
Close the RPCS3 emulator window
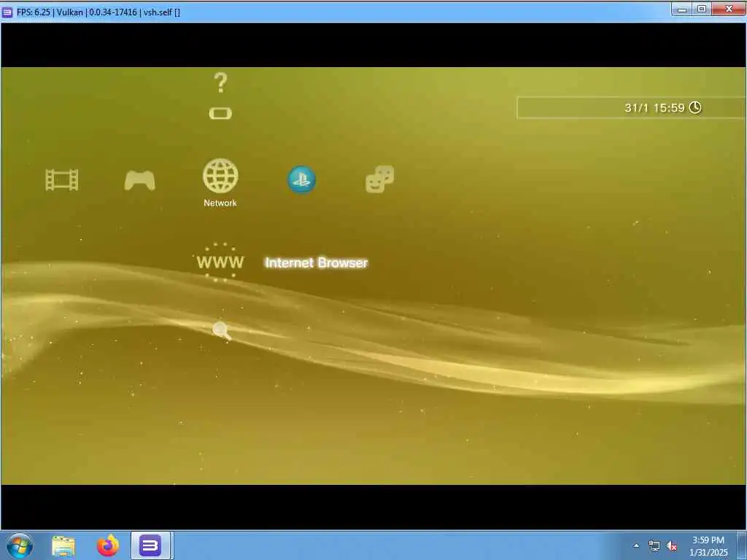[x=729, y=9]
